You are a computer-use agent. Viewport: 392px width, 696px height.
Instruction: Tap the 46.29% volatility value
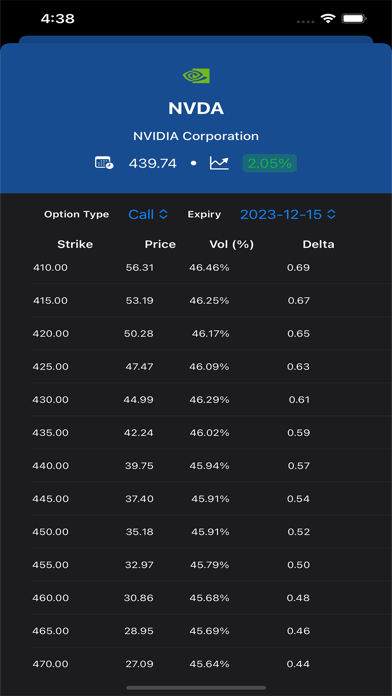coord(210,399)
